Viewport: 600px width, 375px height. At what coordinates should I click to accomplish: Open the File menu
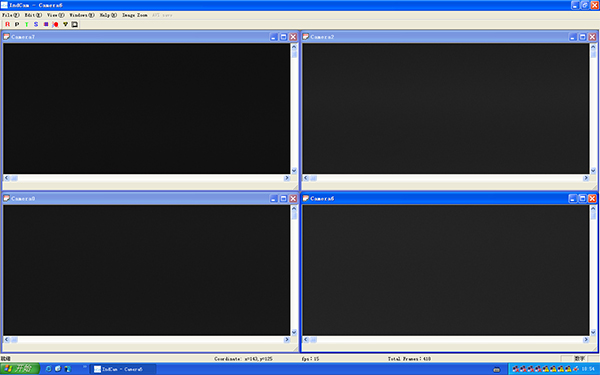click(11, 15)
